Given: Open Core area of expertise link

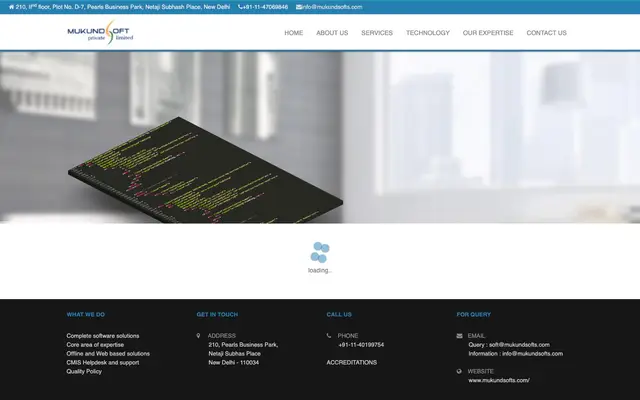Looking at the screenshot, I should (x=95, y=345).
